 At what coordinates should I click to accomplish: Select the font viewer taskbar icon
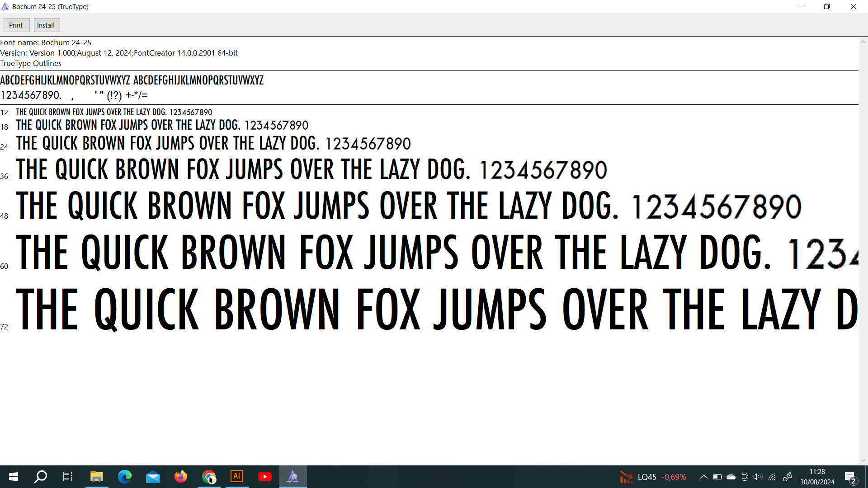coord(293,477)
